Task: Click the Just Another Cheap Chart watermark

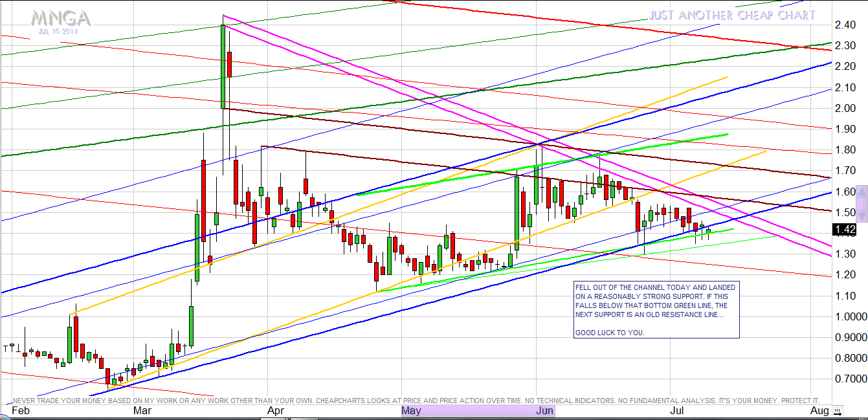Action: pyautogui.click(x=732, y=15)
